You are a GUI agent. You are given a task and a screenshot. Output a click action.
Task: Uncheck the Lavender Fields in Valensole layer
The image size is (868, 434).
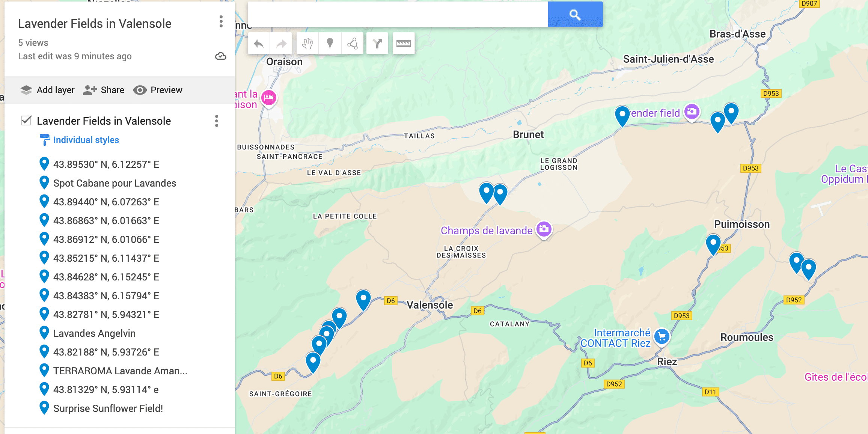26,121
